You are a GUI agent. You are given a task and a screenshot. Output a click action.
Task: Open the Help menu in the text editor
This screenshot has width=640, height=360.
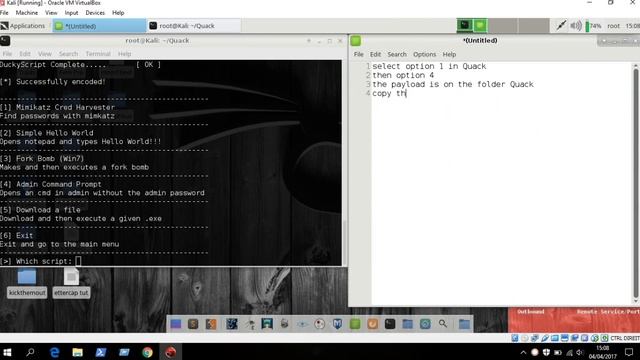point(449,54)
